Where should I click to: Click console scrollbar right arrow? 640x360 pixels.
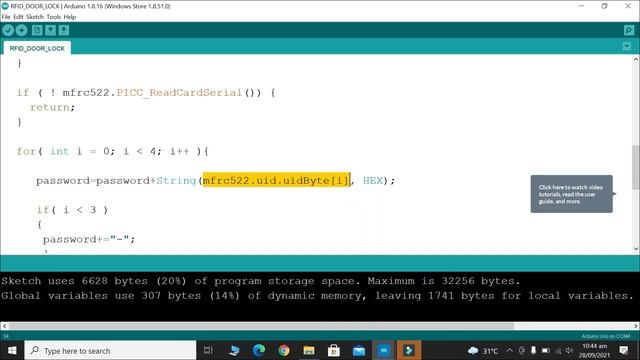point(636,326)
